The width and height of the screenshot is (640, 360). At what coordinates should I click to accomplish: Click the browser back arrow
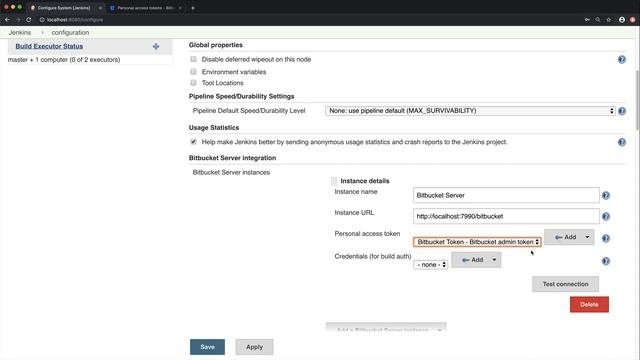point(7,20)
